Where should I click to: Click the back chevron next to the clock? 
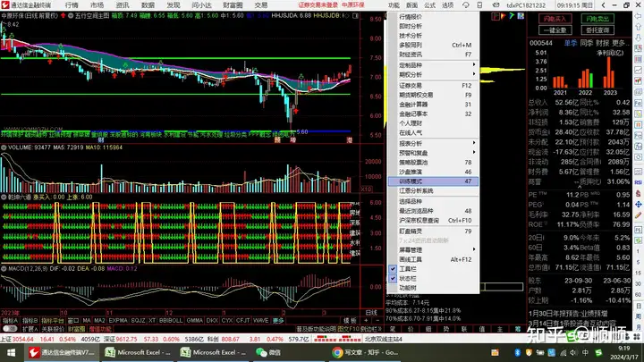[x=603, y=5]
